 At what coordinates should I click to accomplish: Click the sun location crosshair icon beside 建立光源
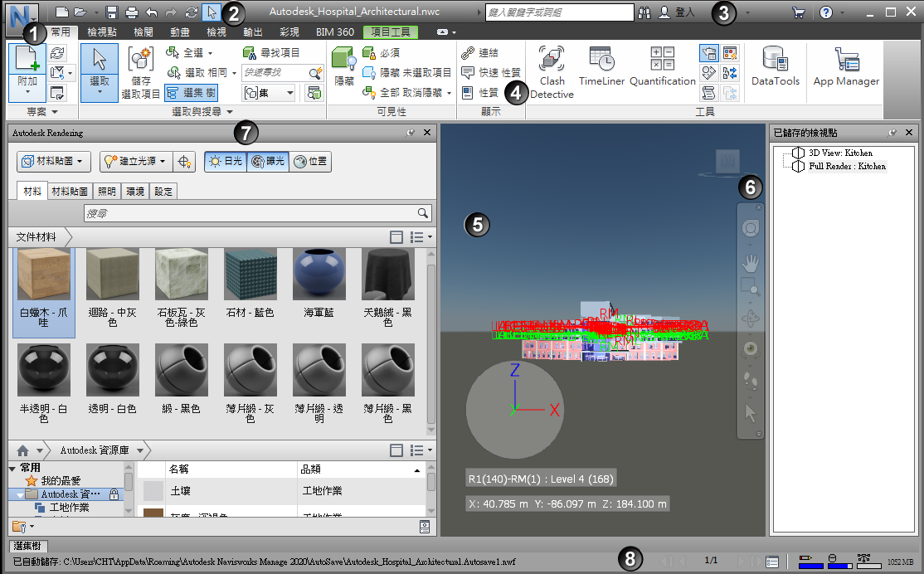[x=184, y=162]
